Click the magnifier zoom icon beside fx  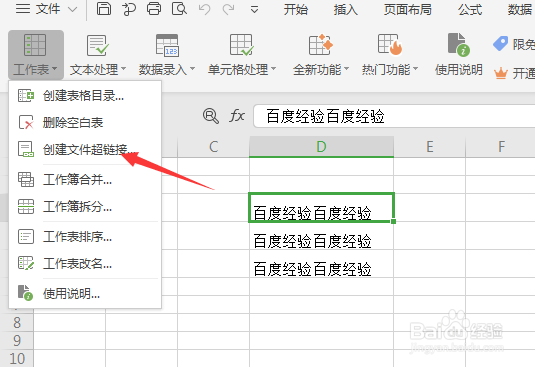click(x=211, y=116)
